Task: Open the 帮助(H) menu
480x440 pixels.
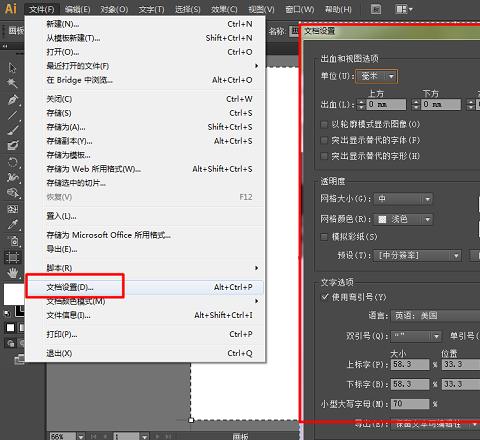Action: pos(338,9)
